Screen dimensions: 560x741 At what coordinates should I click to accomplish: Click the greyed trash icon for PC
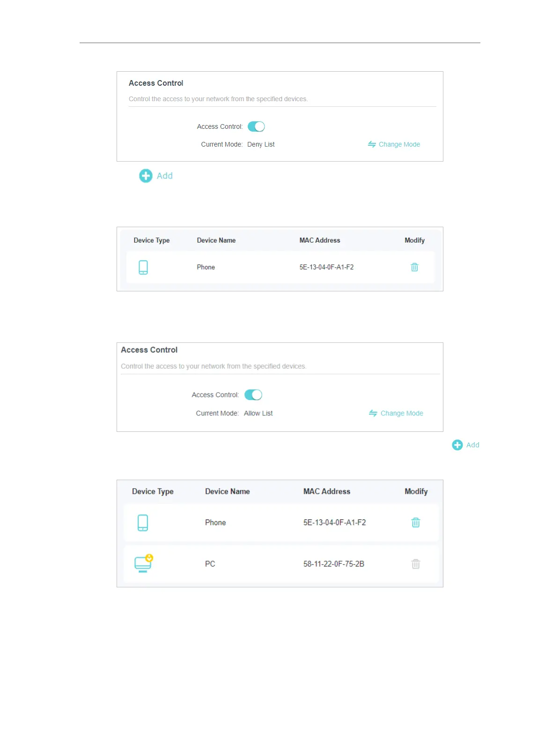(415, 563)
